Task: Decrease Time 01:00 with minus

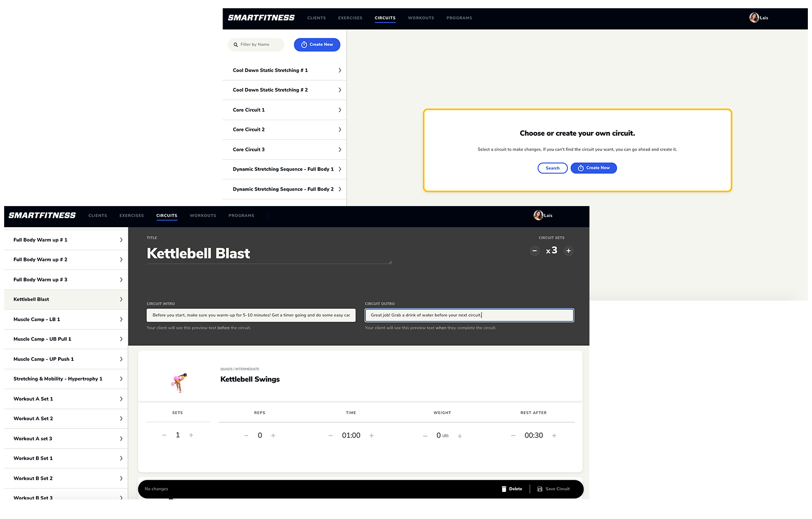Action: coord(330,436)
